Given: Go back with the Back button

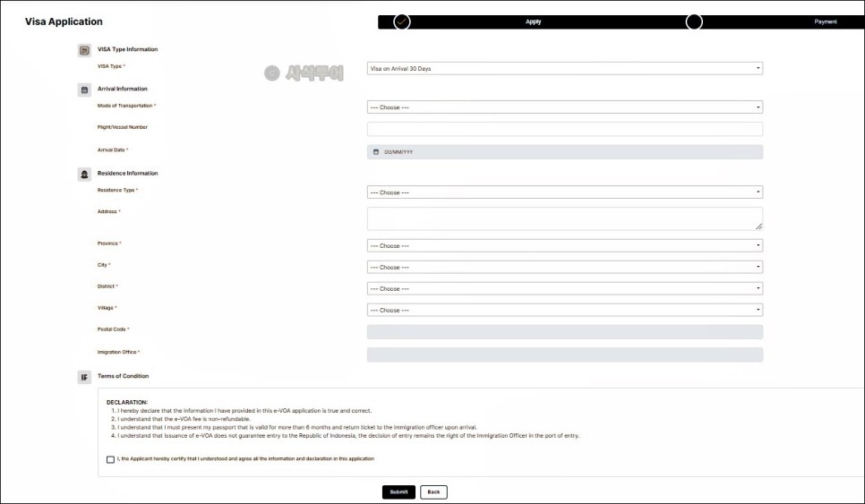Looking at the screenshot, I should coord(433,491).
